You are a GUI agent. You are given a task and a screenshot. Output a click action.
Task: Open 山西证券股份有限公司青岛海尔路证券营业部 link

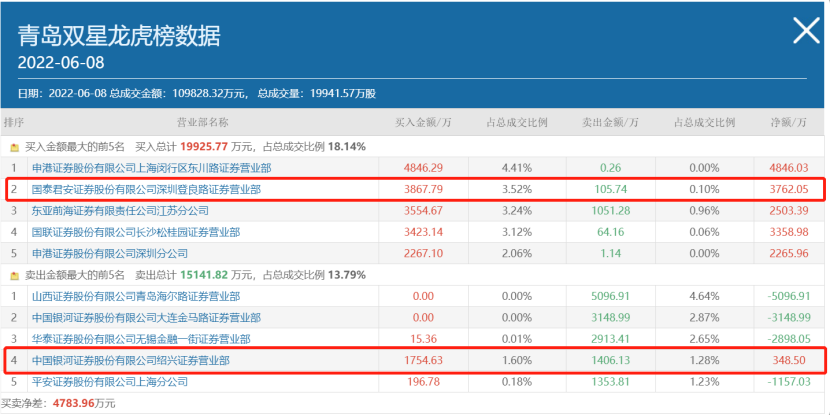[136, 296]
